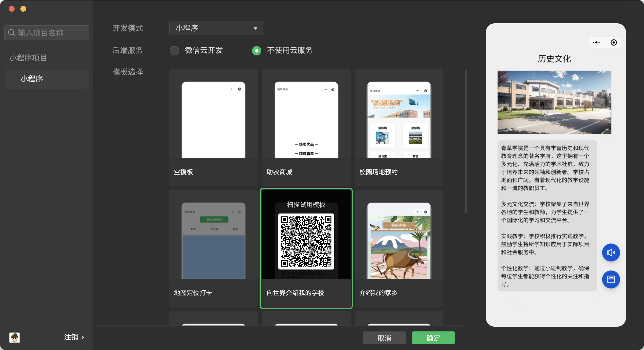
Task: Choose the 空模板 template thumbnail
Action: 213,120
